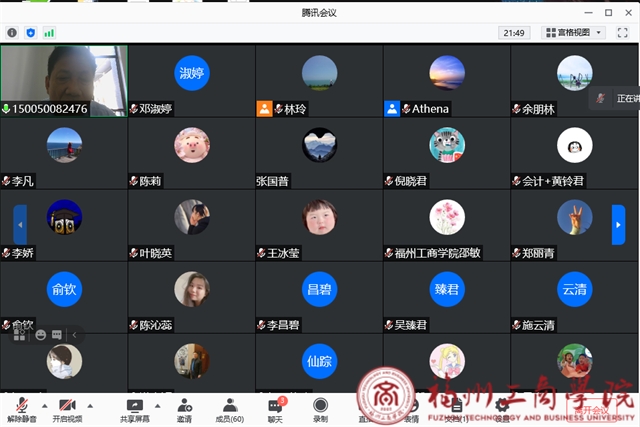Select 倪晓君 cat avatar
Viewport: 640px width, 427px height.
pyautogui.click(x=447, y=145)
